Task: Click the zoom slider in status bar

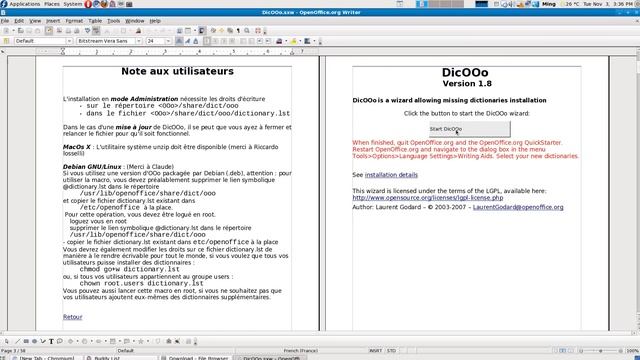Action: click(x=600, y=351)
